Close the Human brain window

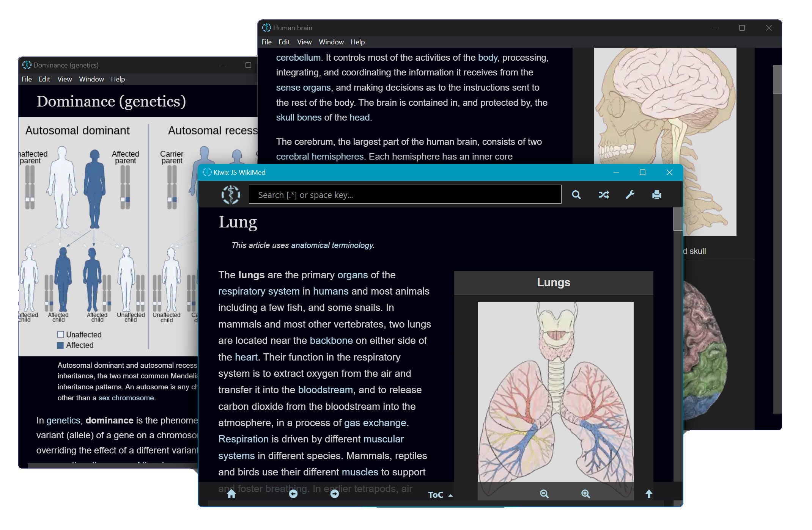[x=769, y=28]
